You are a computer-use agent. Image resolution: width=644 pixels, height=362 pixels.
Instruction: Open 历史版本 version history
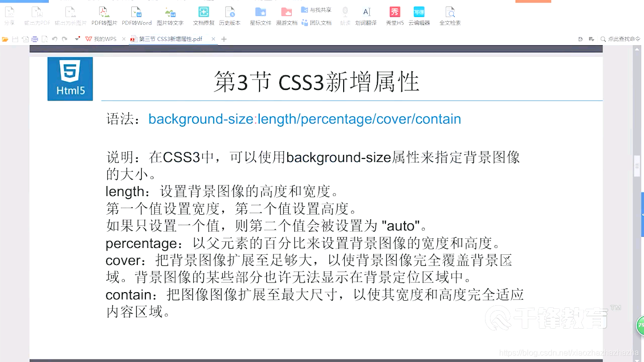click(x=229, y=16)
